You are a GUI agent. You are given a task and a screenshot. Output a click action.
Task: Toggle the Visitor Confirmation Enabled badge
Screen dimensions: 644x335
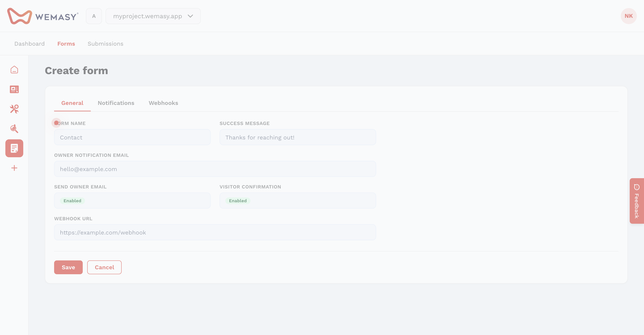pyautogui.click(x=238, y=201)
